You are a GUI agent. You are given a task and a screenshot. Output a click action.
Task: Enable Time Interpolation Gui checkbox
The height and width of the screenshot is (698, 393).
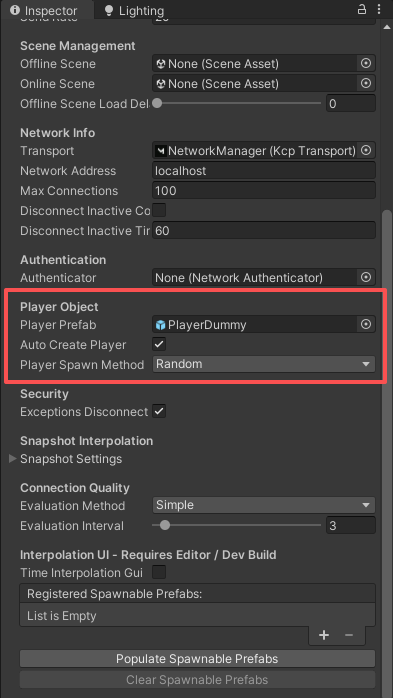click(x=159, y=572)
